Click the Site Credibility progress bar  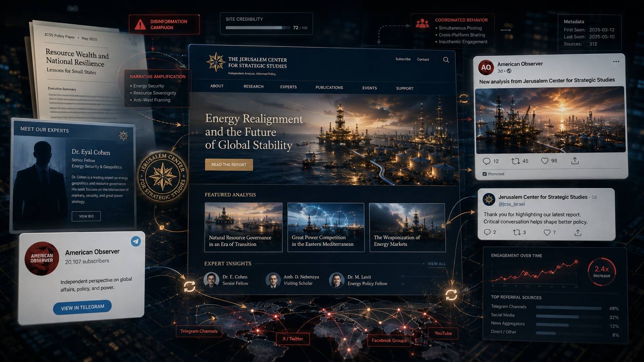tap(258, 28)
